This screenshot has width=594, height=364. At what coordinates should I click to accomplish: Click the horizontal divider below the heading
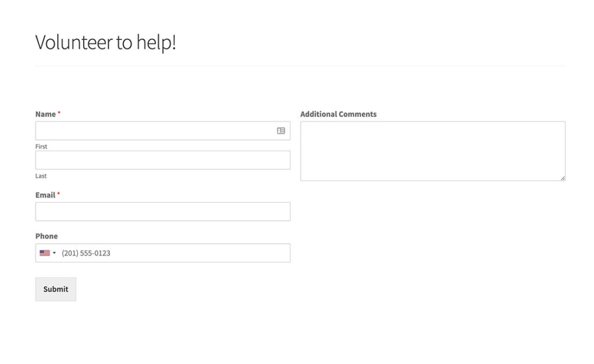(x=300, y=66)
